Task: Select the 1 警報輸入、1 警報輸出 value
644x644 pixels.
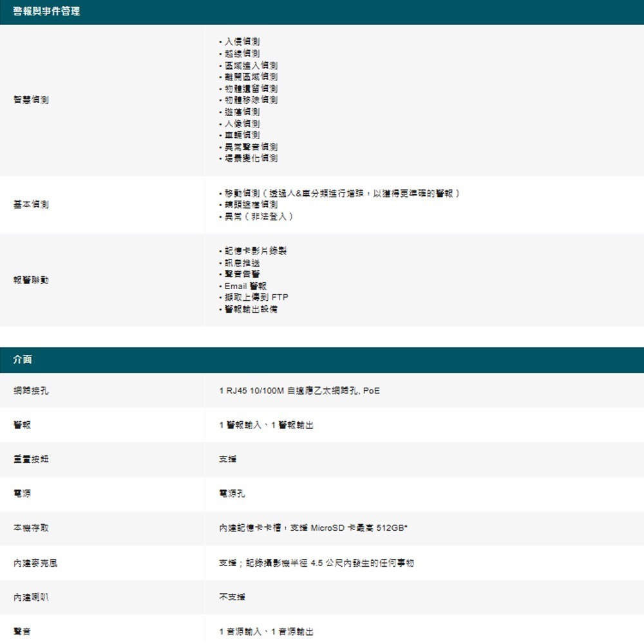Action: tap(266, 425)
